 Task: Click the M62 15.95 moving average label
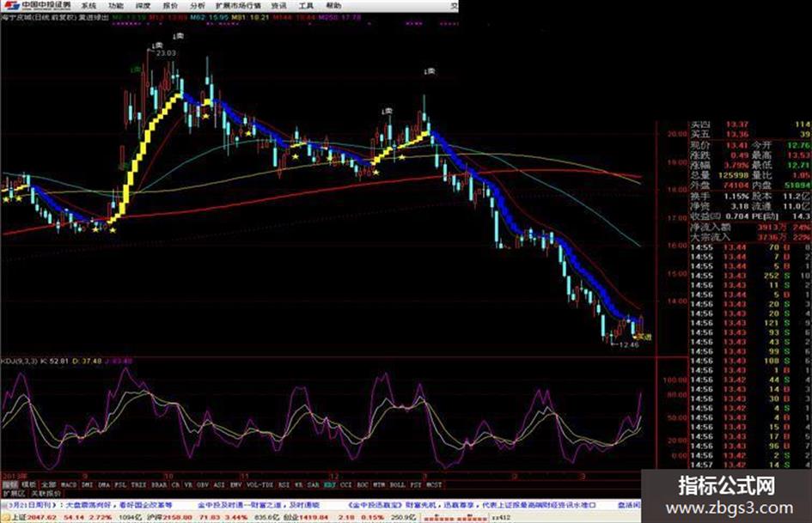pos(209,17)
